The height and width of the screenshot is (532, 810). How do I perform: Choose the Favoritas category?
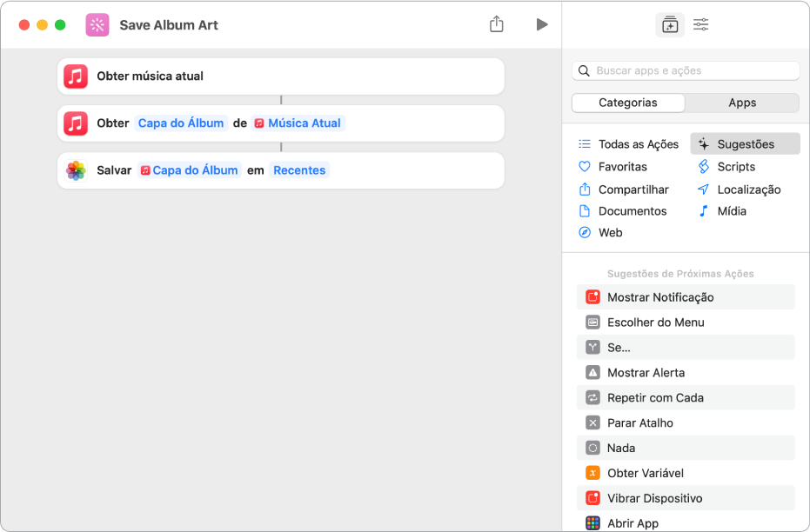(622, 167)
